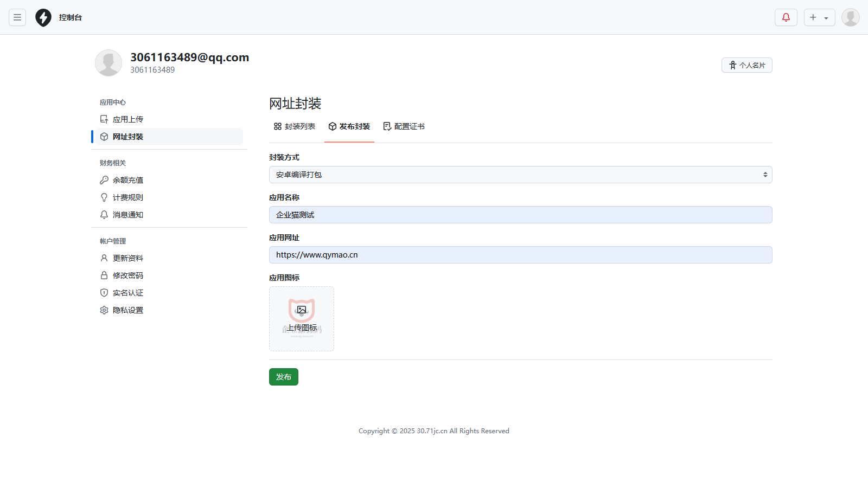The image size is (868, 488).
Task: Open the 封装方式 select box
Action: pyautogui.click(x=520, y=175)
